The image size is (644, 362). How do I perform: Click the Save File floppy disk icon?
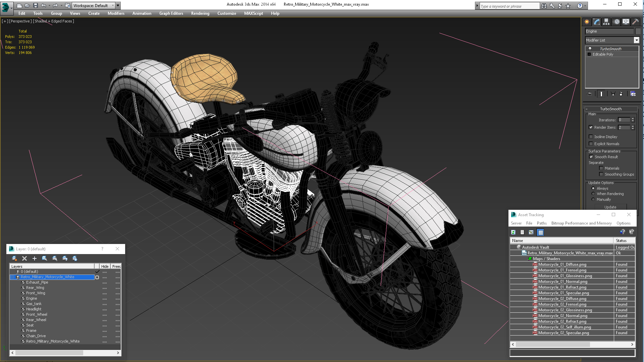click(x=35, y=5)
